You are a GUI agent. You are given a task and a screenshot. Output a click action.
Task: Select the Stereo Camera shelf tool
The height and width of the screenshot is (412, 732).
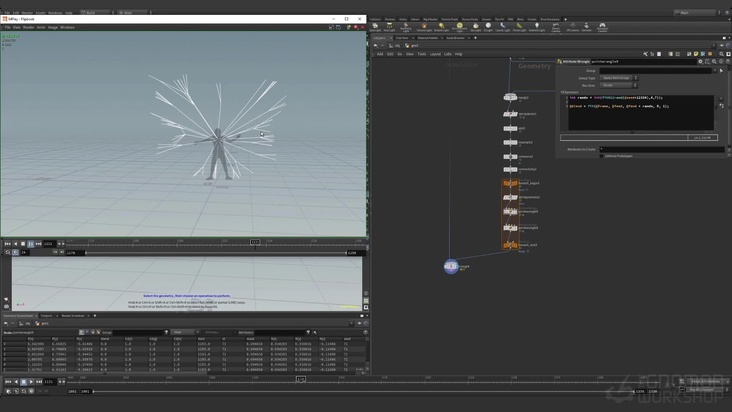tap(556, 27)
